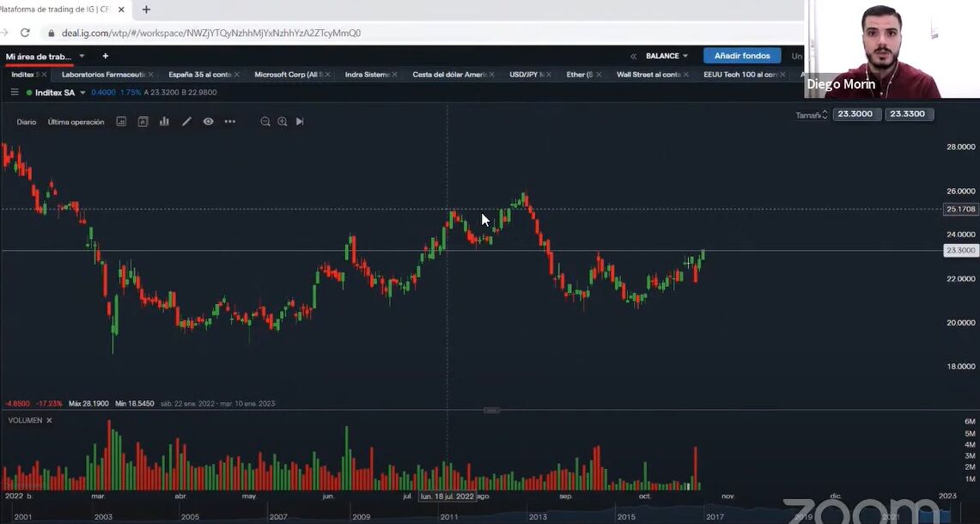Switch to the España 35 al contado tab
Image resolution: width=980 pixels, height=524 pixels.
click(199, 75)
